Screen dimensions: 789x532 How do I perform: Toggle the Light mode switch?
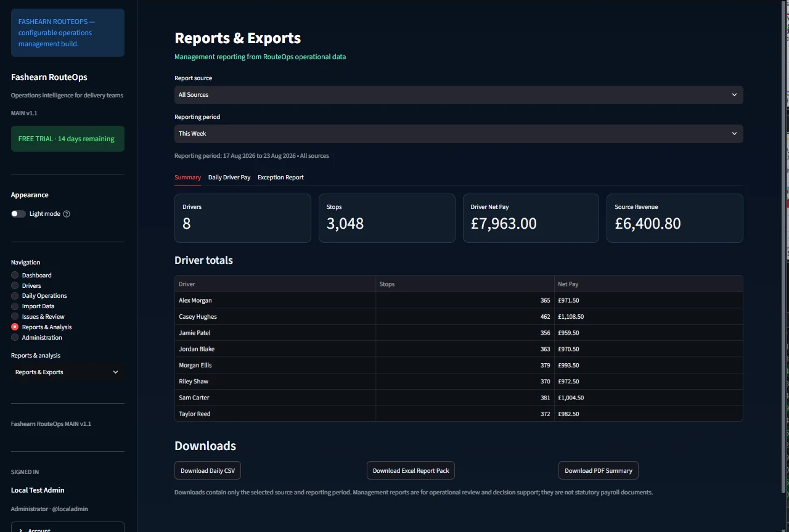(x=18, y=214)
